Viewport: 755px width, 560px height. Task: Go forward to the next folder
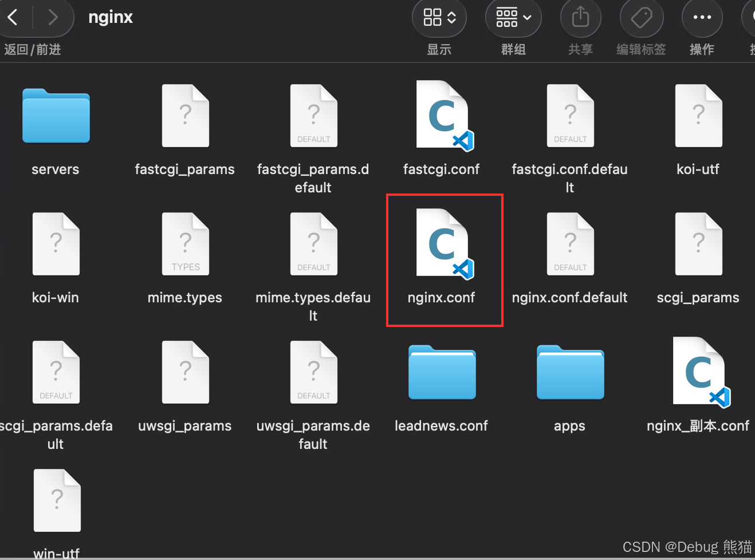[53, 17]
